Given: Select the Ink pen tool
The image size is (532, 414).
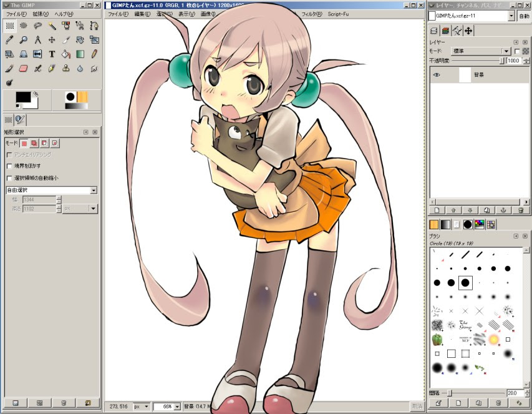Looking at the screenshot, I should pyautogui.click(x=52, y=68).
